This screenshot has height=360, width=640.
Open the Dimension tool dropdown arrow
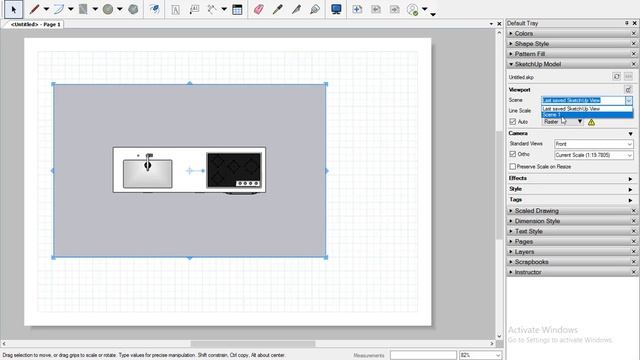[224, 9]
